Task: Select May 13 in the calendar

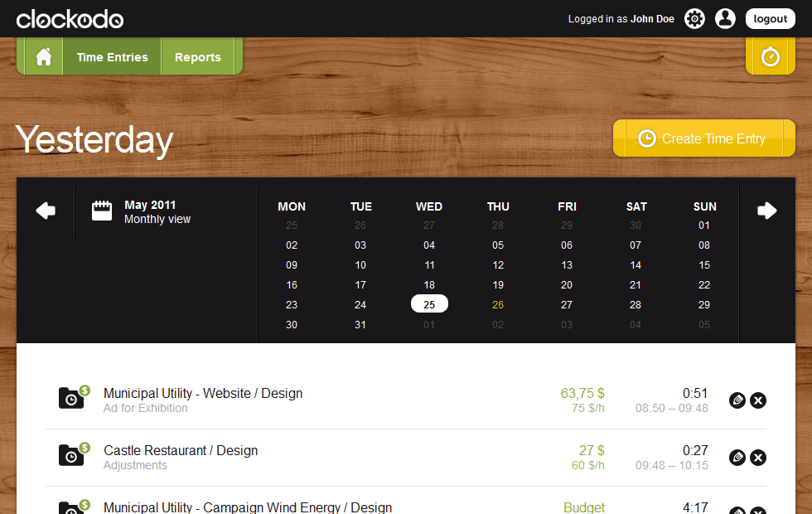Action: [x=567, y=265]
